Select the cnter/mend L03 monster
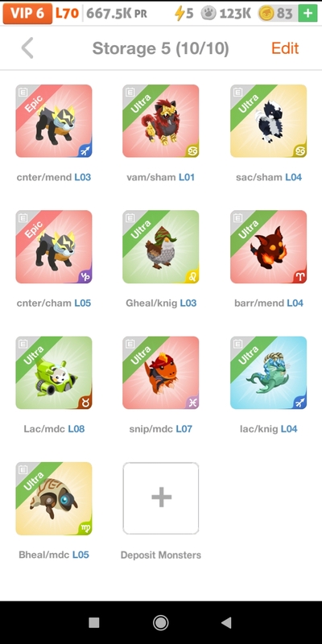 pyautogui.click(x=54, y=122)
